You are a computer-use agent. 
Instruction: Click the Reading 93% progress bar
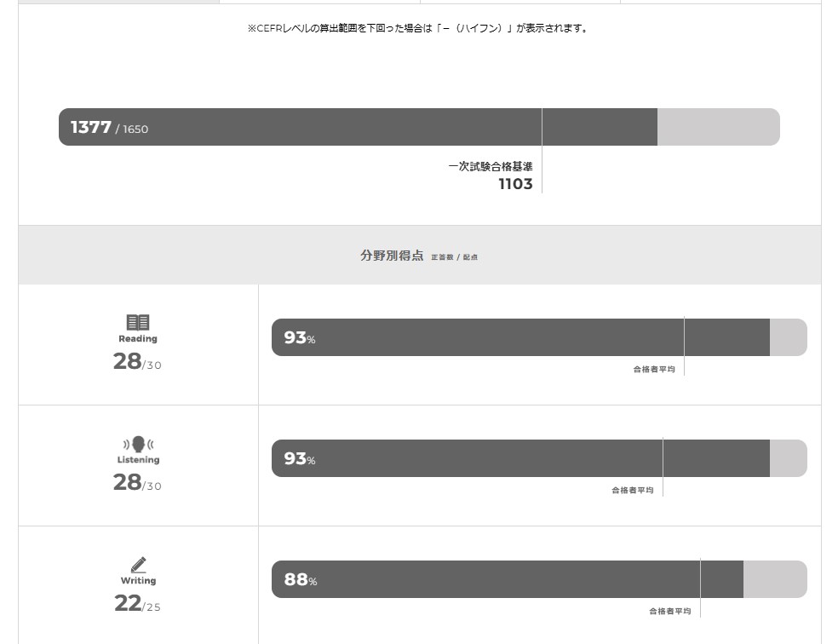(538, 337)
